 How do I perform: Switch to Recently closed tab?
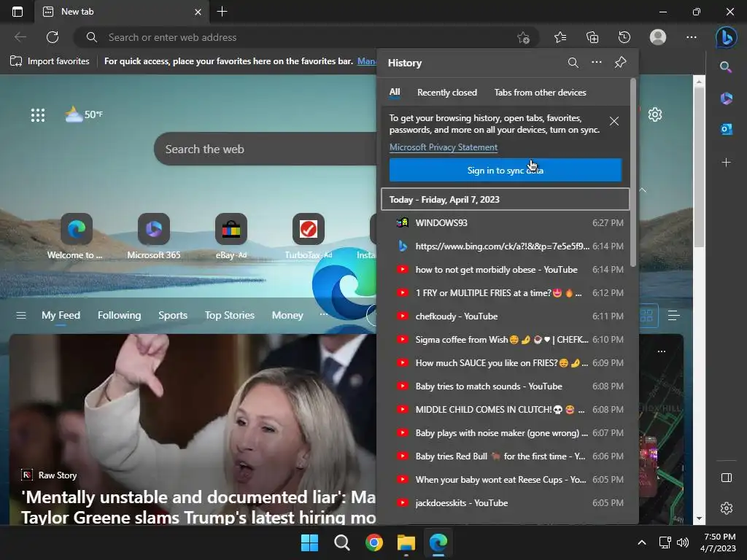coord(447,93)
